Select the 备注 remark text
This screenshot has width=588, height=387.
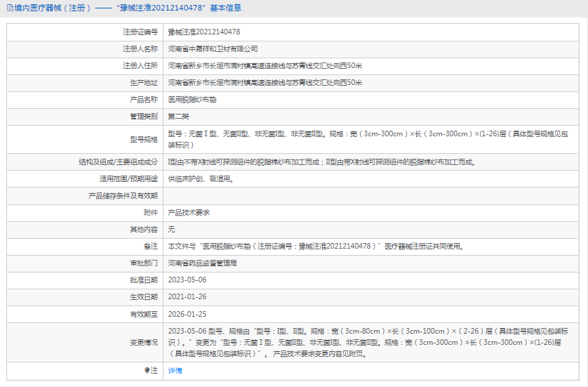coord(316,247)
